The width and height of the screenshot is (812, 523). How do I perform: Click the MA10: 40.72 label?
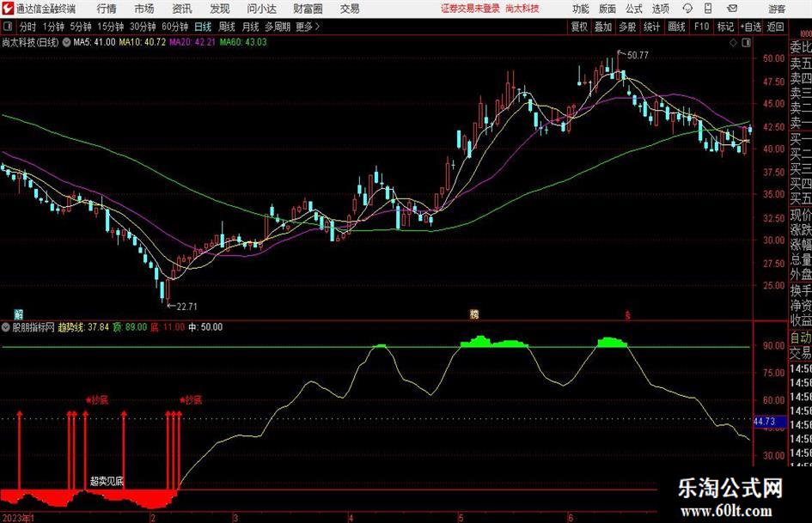pos(143,42)
